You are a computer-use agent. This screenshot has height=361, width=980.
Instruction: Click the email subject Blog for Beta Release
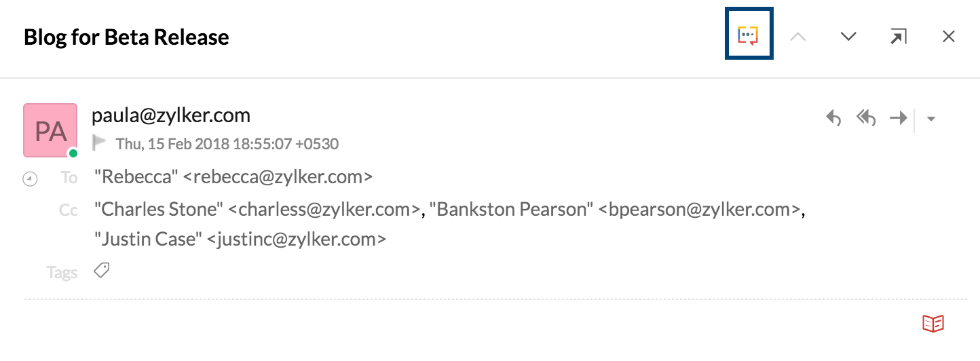[x=126, y=37]
